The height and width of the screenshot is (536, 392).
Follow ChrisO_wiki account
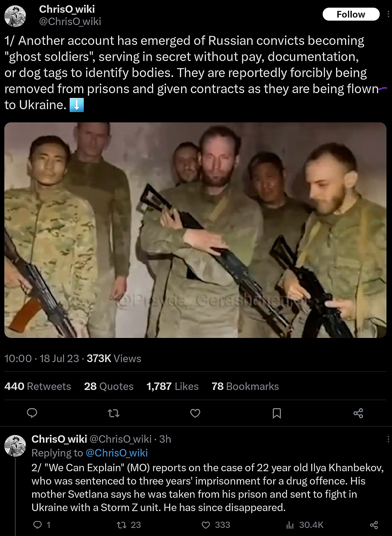pyautogui.click(x=351, y=15)
